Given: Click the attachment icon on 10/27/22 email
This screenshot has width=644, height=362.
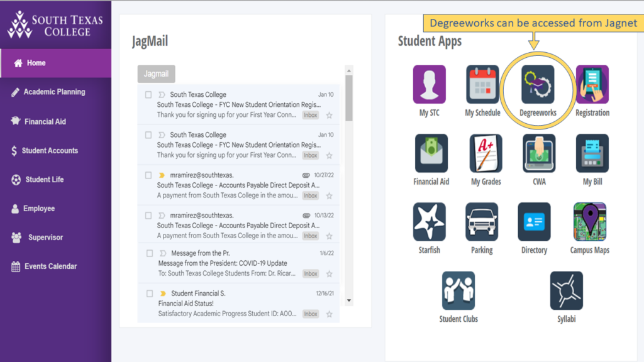Looking at the screenshot, I should (306, 175).
